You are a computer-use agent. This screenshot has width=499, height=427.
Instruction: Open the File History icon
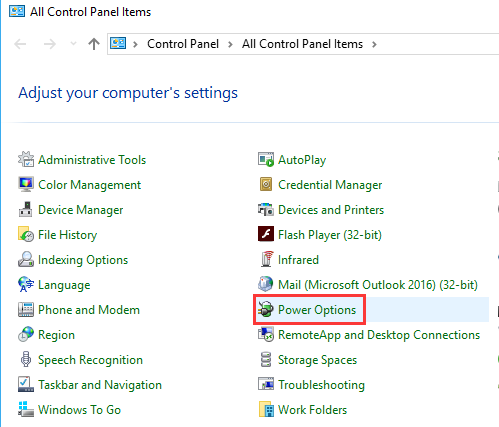26,234
